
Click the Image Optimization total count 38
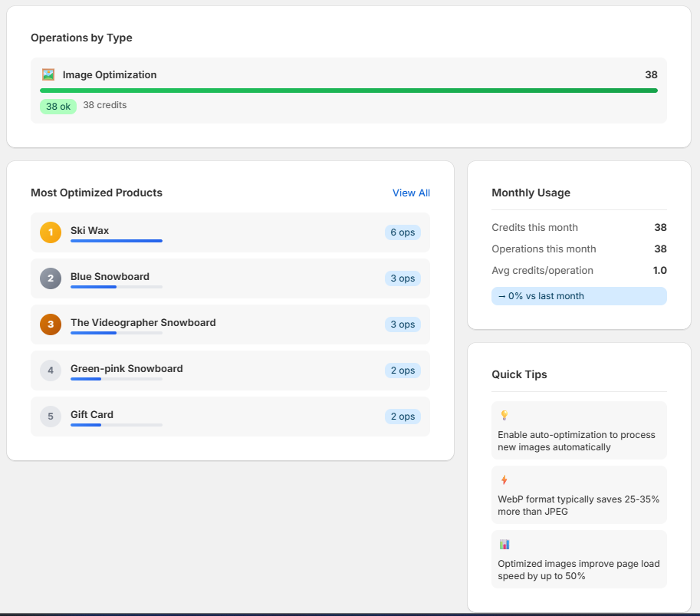coord(651,74)
